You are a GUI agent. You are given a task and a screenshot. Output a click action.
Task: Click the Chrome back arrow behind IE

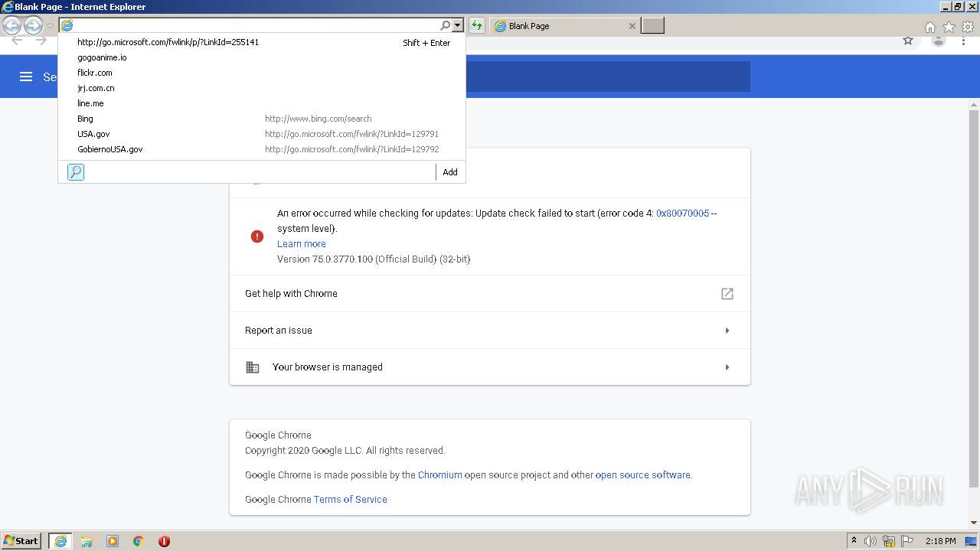pyautogui.click(x=15, y=41)
